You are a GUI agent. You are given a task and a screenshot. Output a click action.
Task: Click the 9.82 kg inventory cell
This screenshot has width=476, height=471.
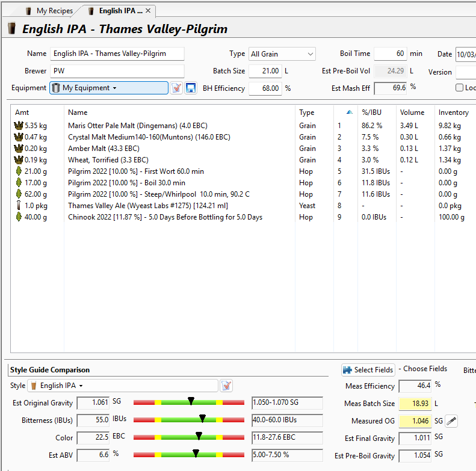click(450, 125)
